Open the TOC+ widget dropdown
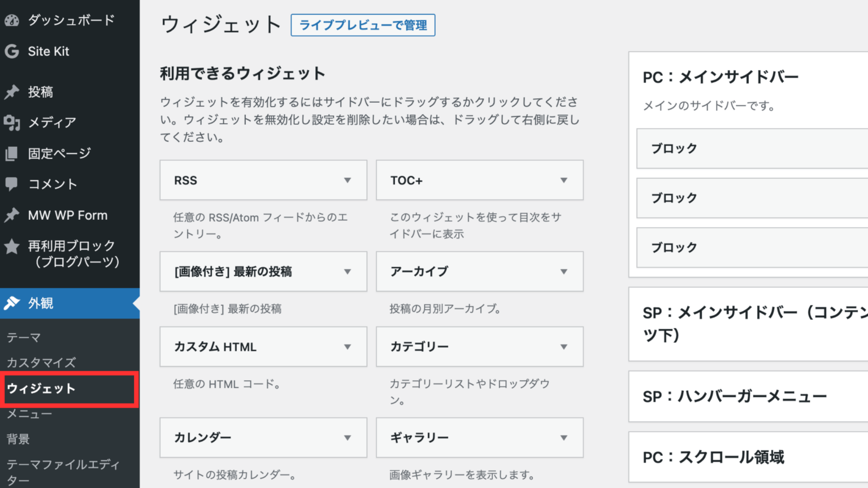 point(563,180)
